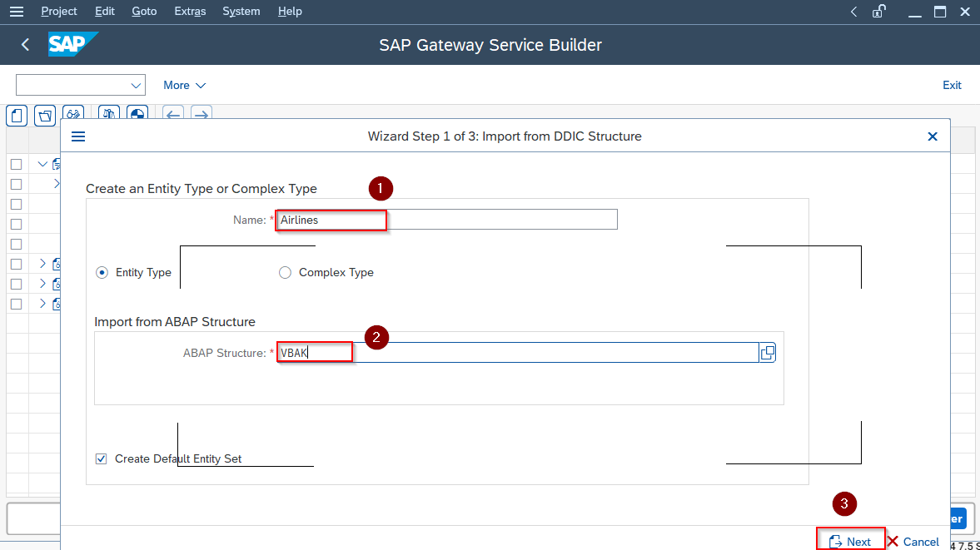Open the Extras menu
The width and height of the screenshot is (980, 550).
(x=190, y=12)
